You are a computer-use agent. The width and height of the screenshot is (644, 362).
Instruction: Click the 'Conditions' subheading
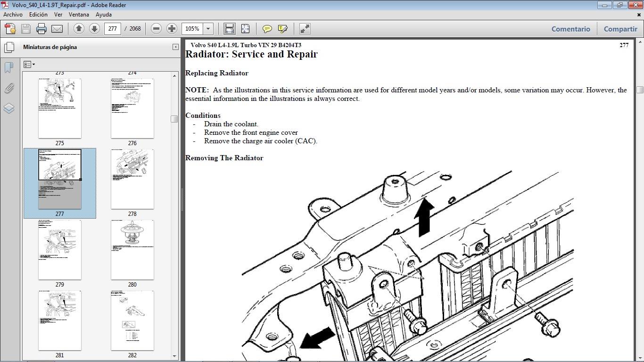[x=203, y=115]
